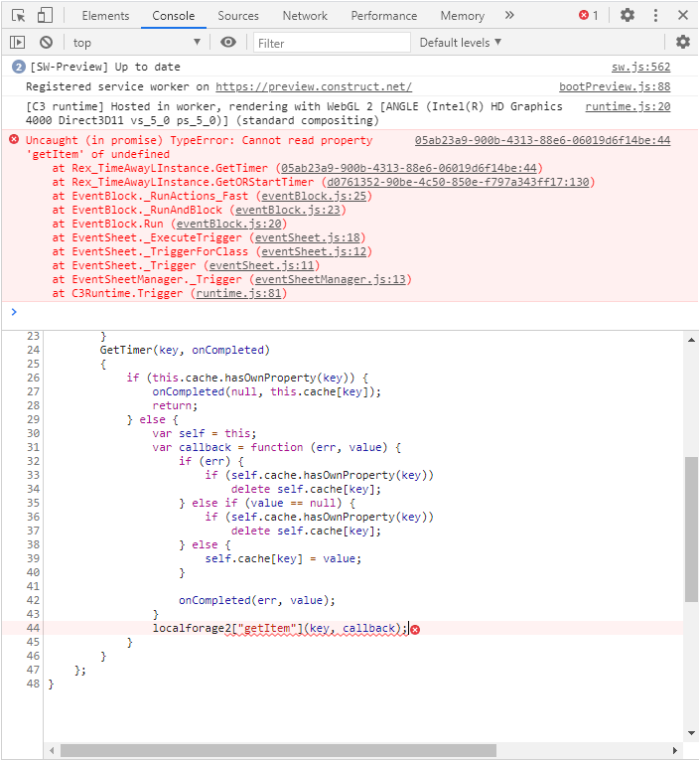Click the horizontal scrollbar left arrow
The height and width of the screenshot is (761, 700).
coord(52,751)
